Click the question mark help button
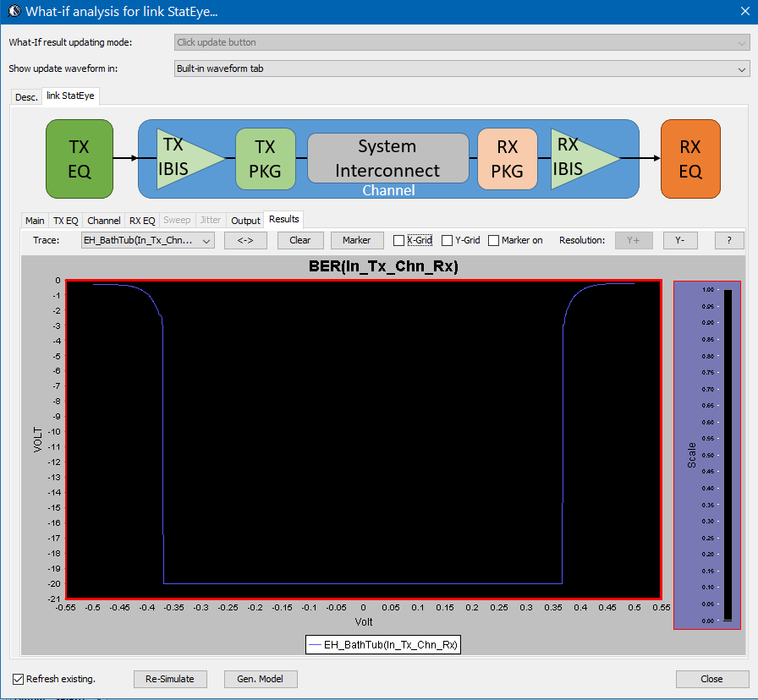758x700 pixels. [728, 240]
